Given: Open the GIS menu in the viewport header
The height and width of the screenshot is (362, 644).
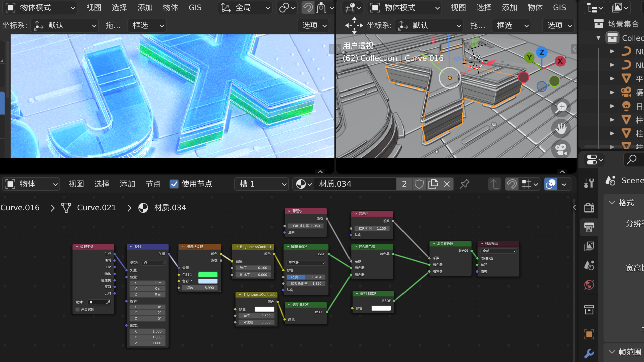Looking at the screenshot, I should 195,7.
